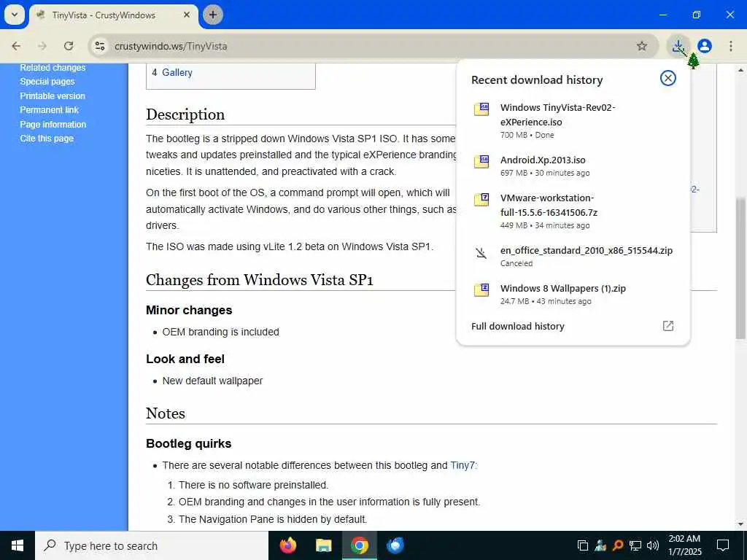
Task: Open File Explorer from the taskbar
Action: [323, 545]
